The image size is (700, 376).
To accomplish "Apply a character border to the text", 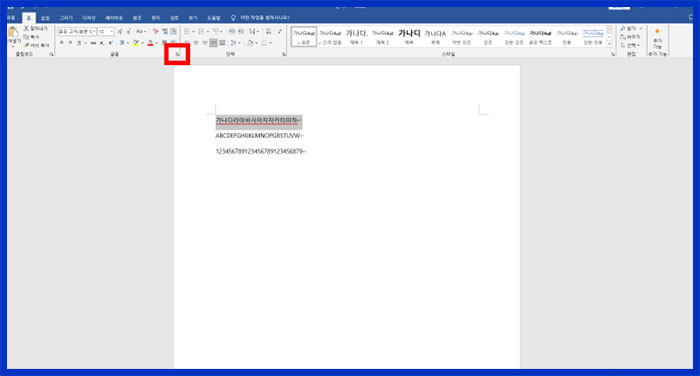I will tap(174, 31).
